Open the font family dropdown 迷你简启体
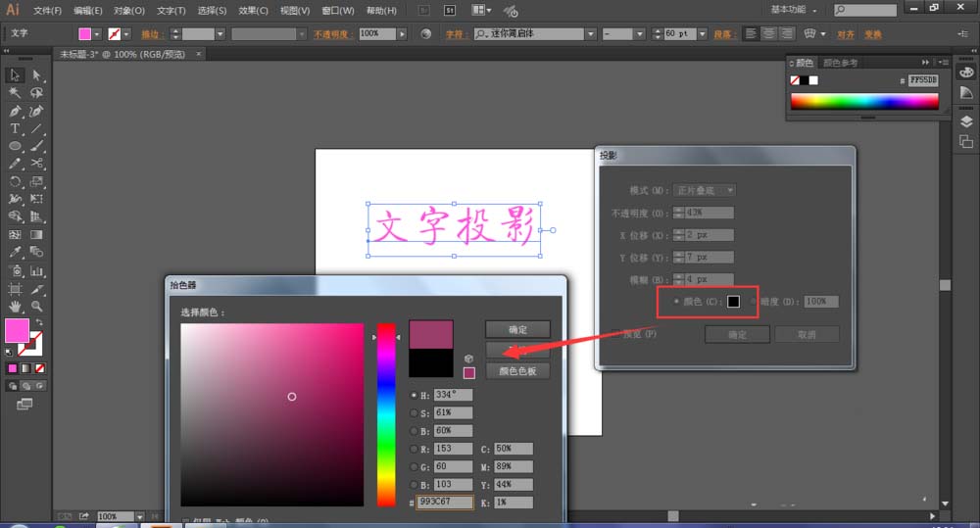This screenshot has height=528, width=980. tap(591, 33)
